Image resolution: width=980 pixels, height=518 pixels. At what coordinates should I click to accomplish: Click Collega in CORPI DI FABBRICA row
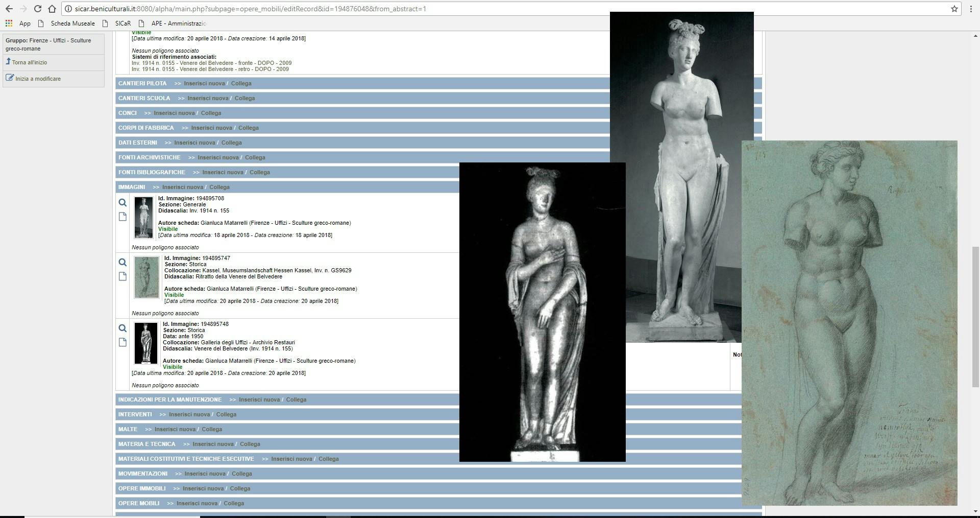pos(248,128)
